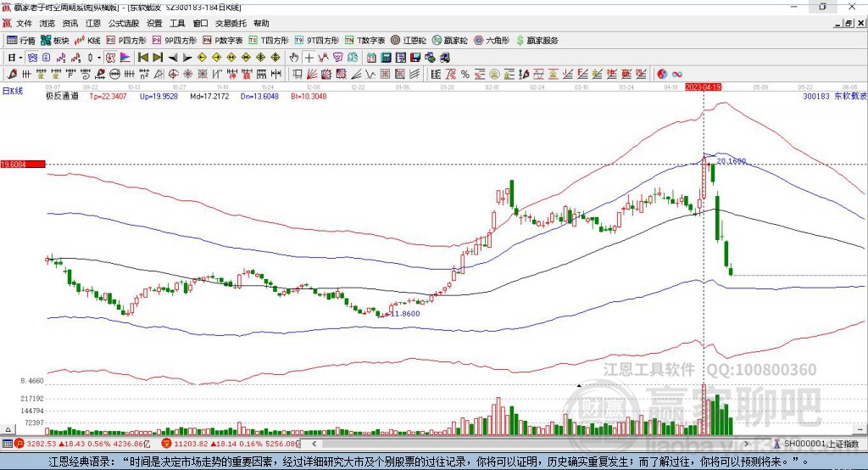Open the P四方形 tool
Screen dimensions: 868x470
coord(126,41)
